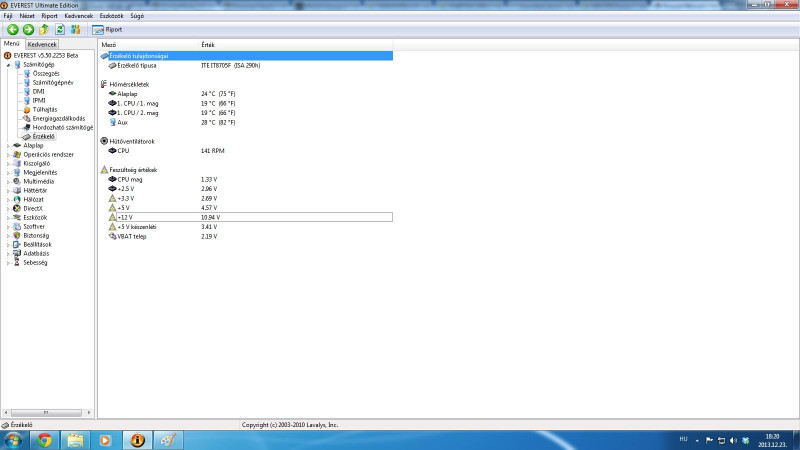This screenshot has height=450, width=800.
Task: Expand the Kiszolgáló tree node
Action: 8,164
